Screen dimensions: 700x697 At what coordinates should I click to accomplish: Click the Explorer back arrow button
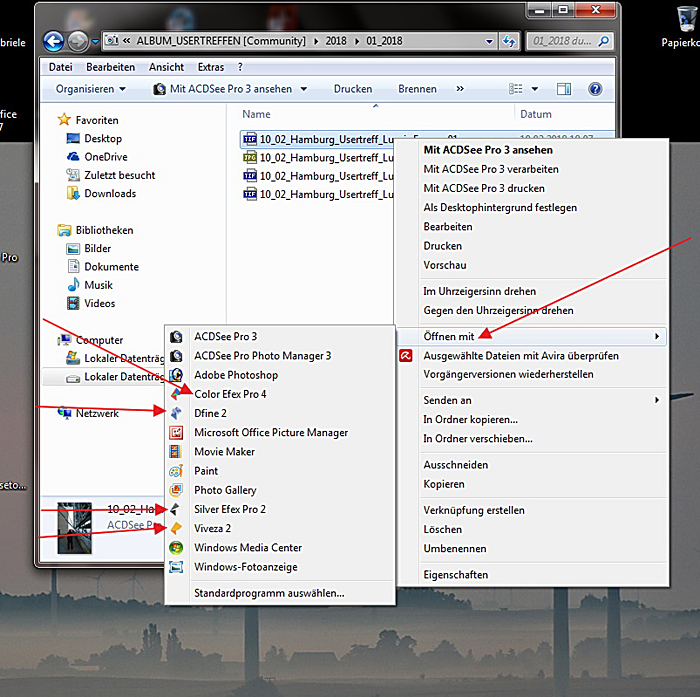[x=54, y=42]
